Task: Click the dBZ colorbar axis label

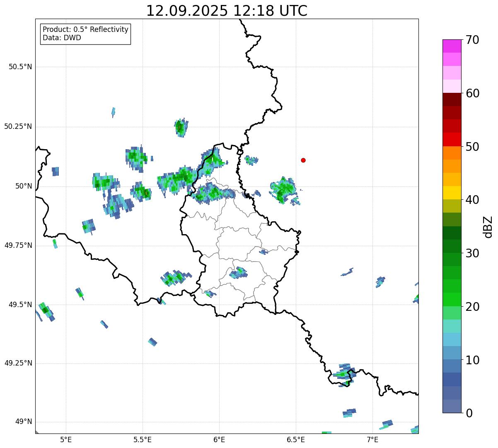Action: (x=488, y=227)
